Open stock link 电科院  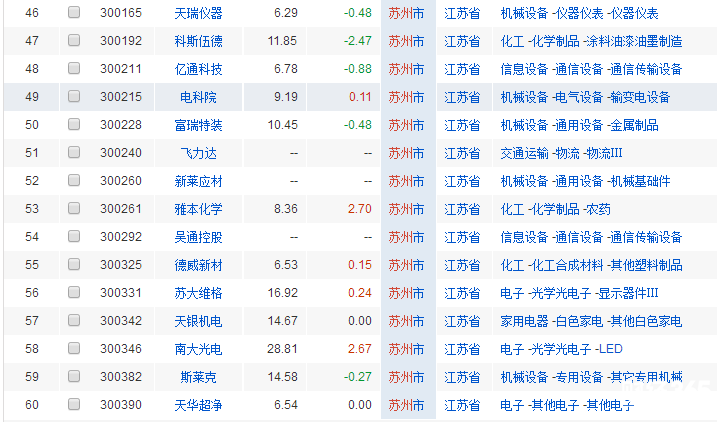point(198,97)
